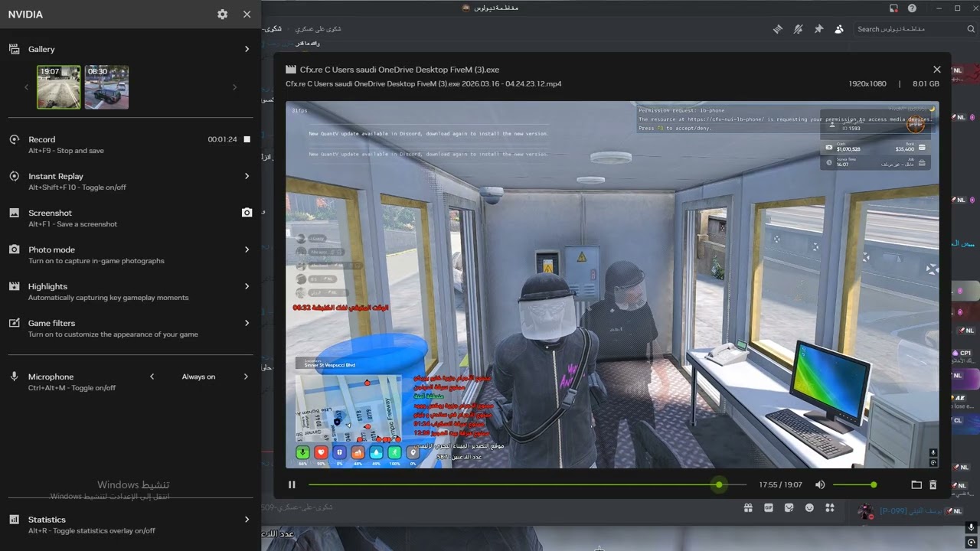
Task: Open Discord GIF picker
Action: point(769,508)
